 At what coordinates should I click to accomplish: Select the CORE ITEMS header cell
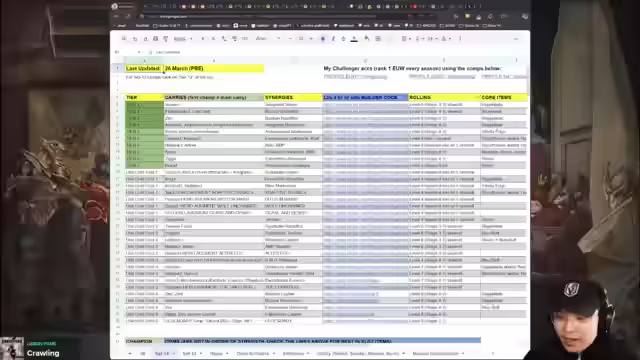504,98
